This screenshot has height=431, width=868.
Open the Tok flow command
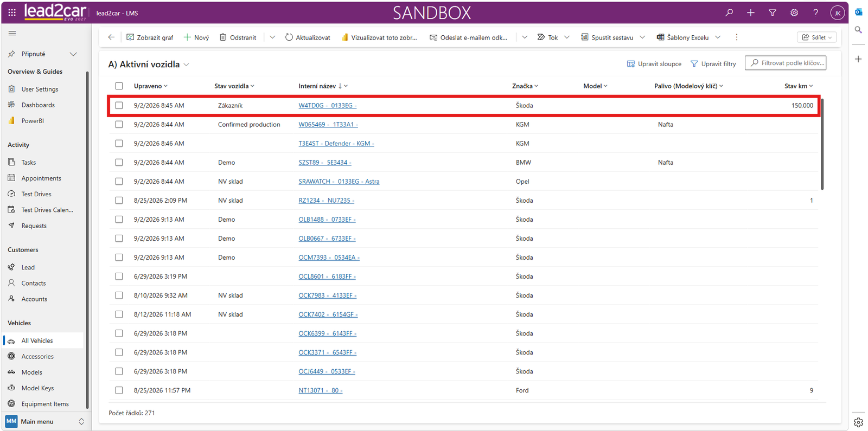click(x=548, y=37)
